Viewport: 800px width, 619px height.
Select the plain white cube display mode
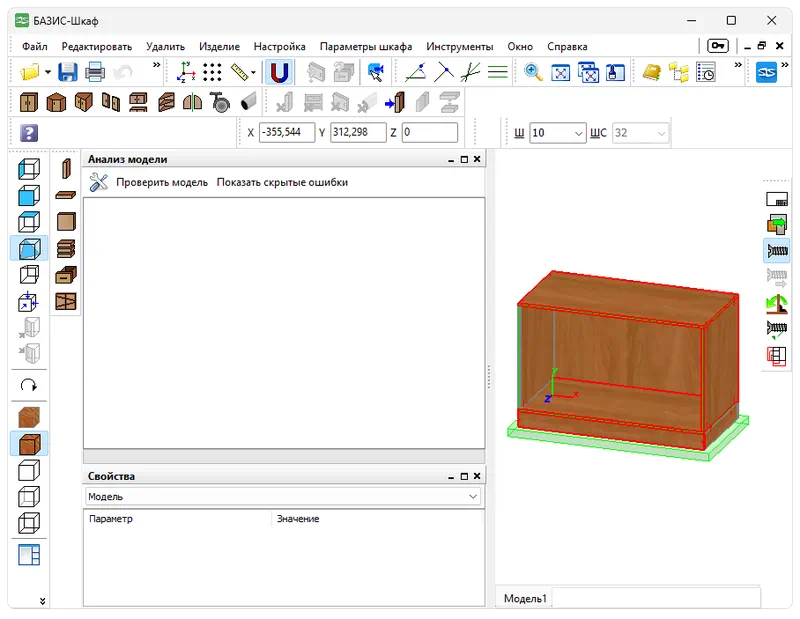[29, 471]
